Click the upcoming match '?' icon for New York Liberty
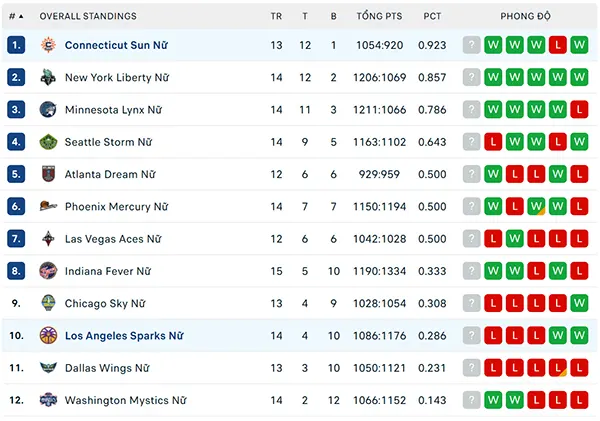Viewport: 600px width, 421px height. [471, 77]
